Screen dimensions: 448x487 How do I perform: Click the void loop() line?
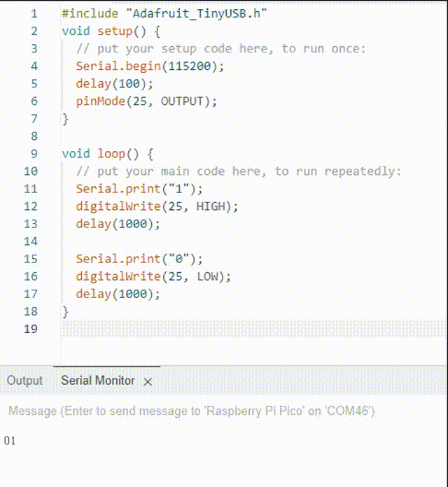(108, 154)
